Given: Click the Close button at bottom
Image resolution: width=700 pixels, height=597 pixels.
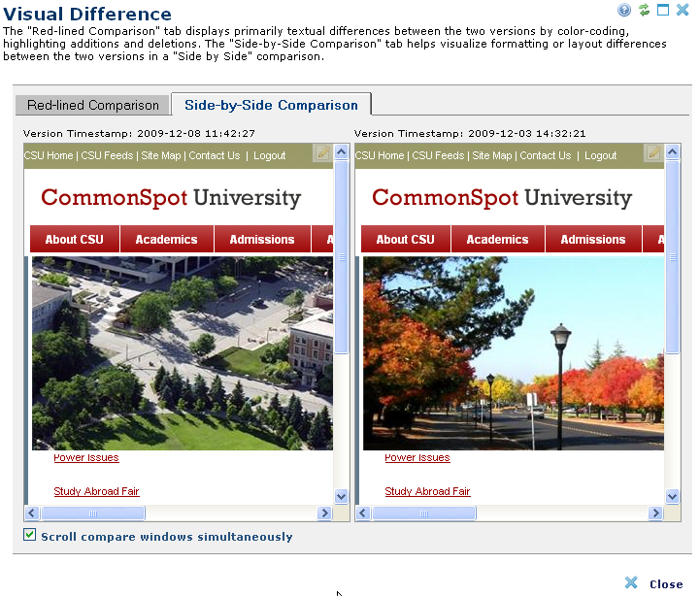Looking at the screenshot, I should [654, 583].
